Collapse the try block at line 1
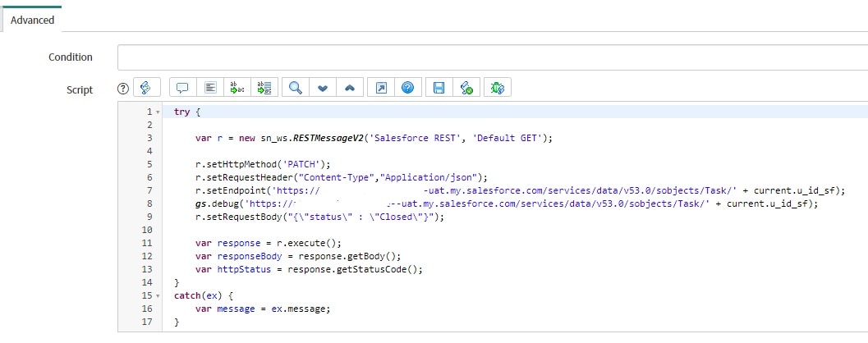The image size is (868, 343). (158, 112)
